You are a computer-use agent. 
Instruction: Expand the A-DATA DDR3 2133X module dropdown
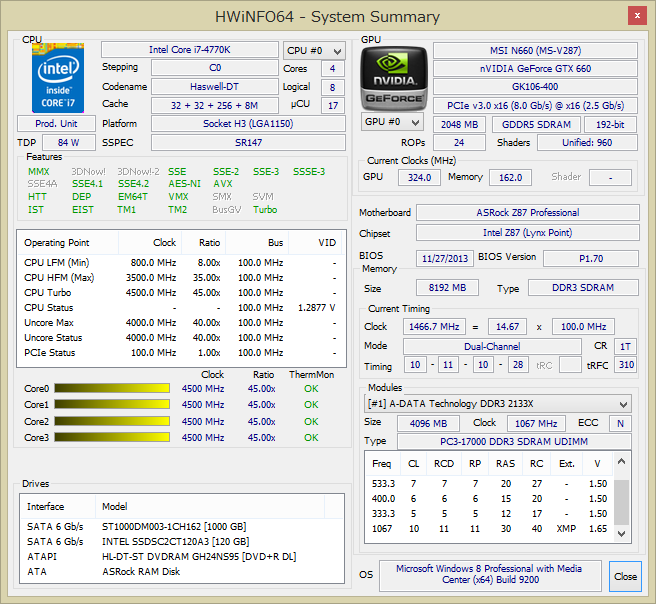(497, 404)
